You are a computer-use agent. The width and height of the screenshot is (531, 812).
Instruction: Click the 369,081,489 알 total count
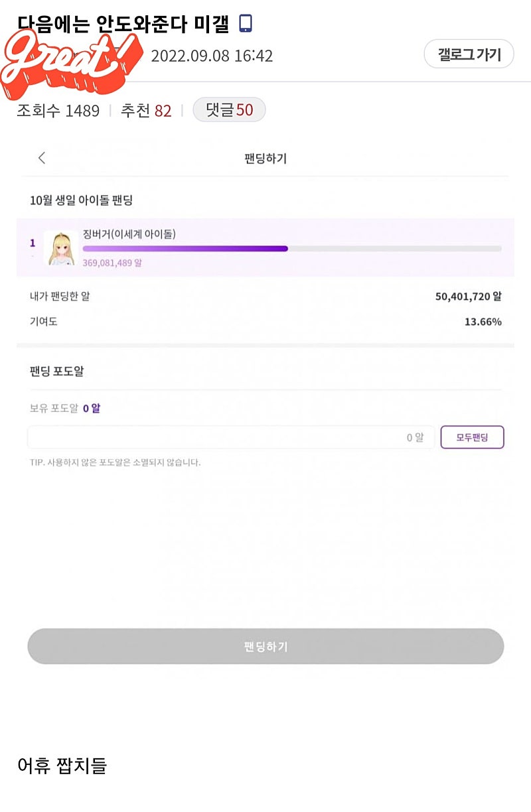[x=112, y=263]
